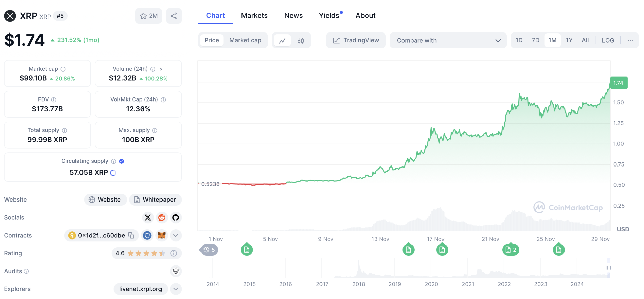Click the 57.05B XRP circulating supply value

(x=89, y=172)
